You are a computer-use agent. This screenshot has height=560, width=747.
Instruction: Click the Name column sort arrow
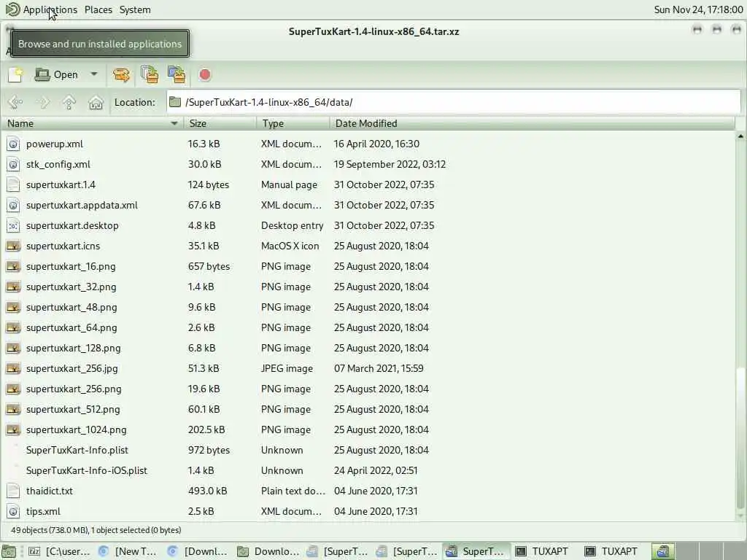click(x=174, y=123)
